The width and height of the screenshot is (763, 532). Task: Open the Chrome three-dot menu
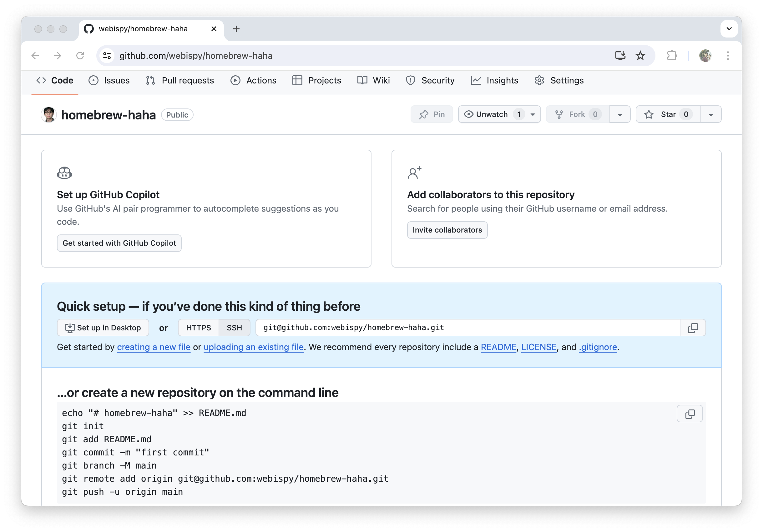(728, 55)
